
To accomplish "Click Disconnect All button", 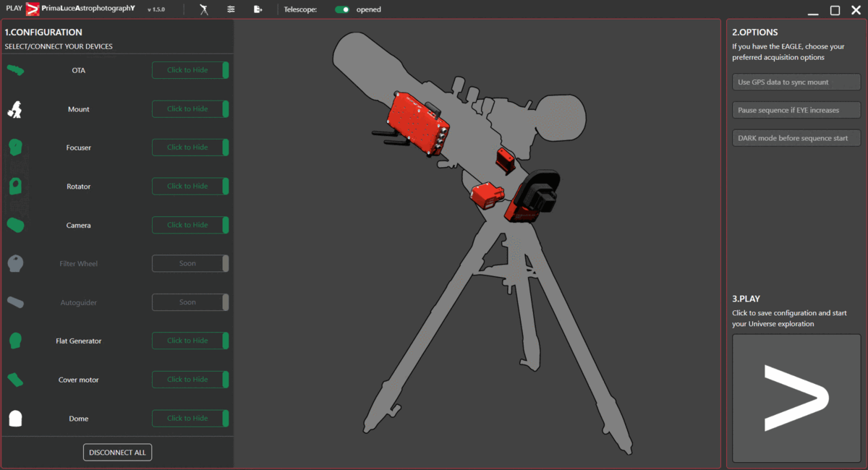I will coord(117,453).
